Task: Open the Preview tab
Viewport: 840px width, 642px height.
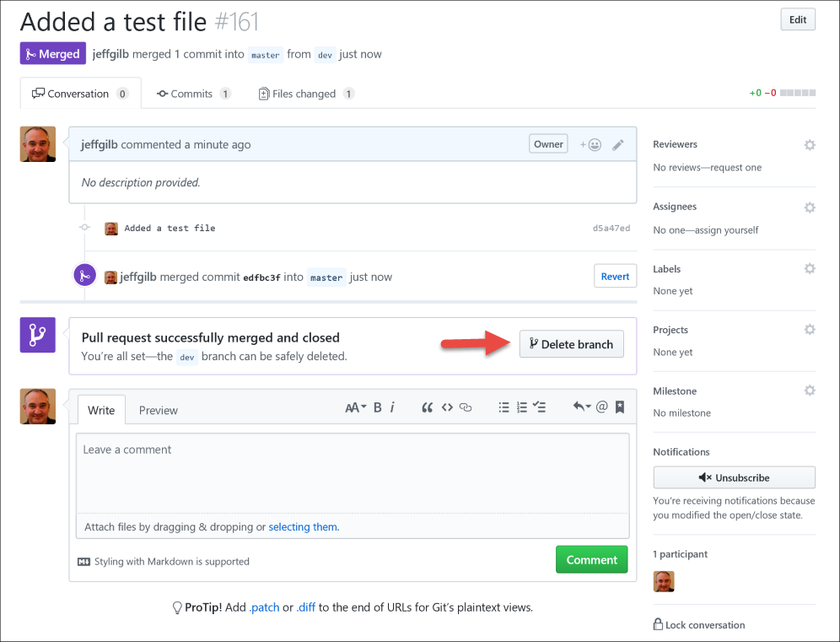Action: 158,411
